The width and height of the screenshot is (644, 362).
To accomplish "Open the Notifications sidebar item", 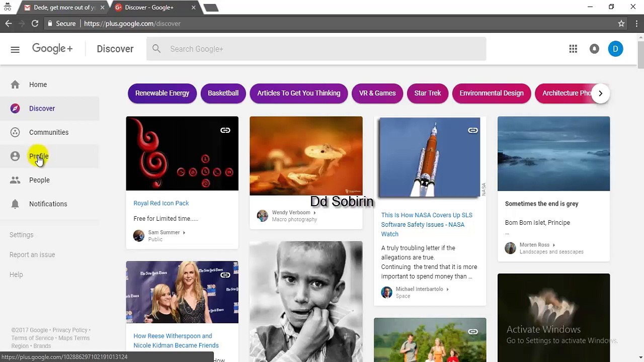I will [49, 204].
